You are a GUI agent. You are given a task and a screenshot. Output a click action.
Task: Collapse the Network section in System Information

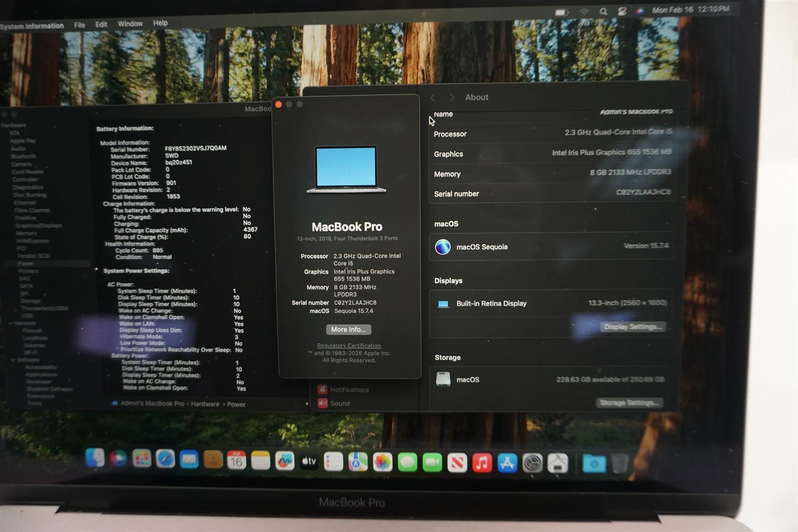10,323
